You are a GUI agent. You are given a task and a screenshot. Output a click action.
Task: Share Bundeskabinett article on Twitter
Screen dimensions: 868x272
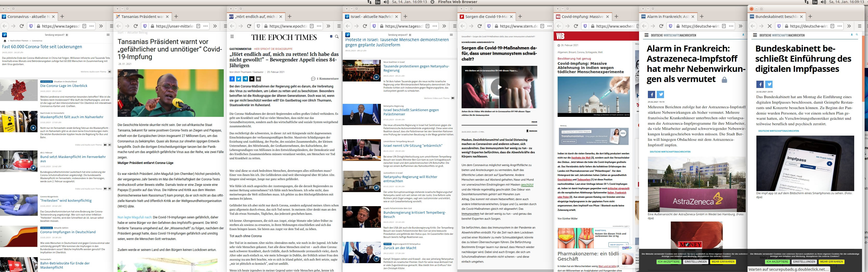point(769,84)
